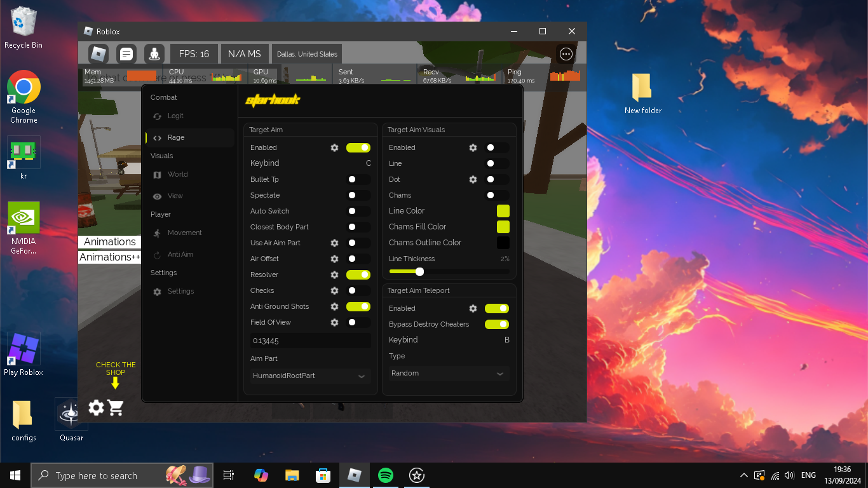
Task: Click the Animations button in game
Action: tap(109, 241)
